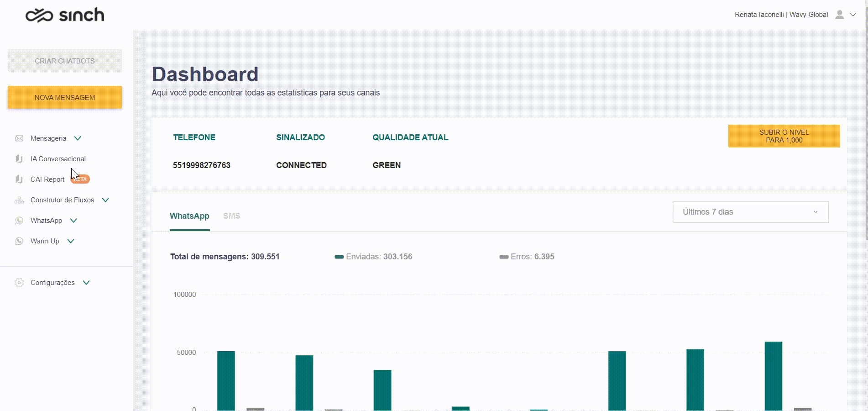Click the NOVA MENSAGEM button

65,97
